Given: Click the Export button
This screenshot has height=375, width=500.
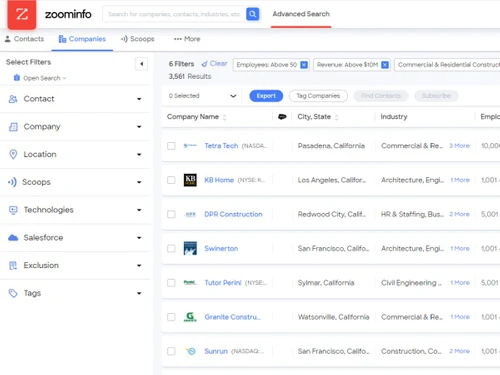Looking at the screenshot, I should coord(266,96).
